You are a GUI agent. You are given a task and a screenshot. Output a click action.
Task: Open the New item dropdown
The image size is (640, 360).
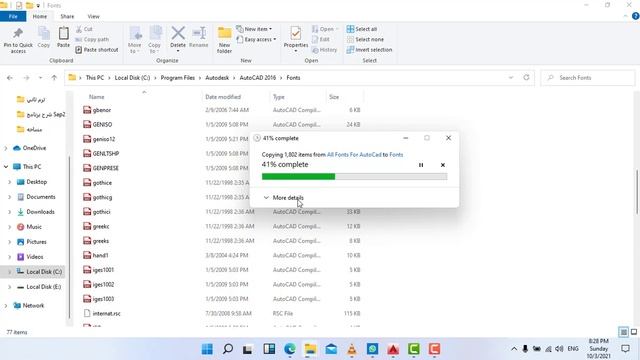coord(254,29)
